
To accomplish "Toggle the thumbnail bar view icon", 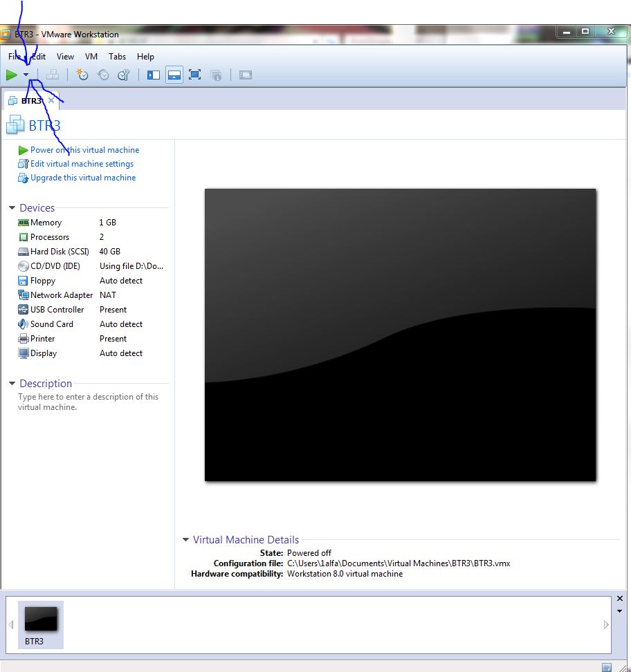I will pos(174,75).
